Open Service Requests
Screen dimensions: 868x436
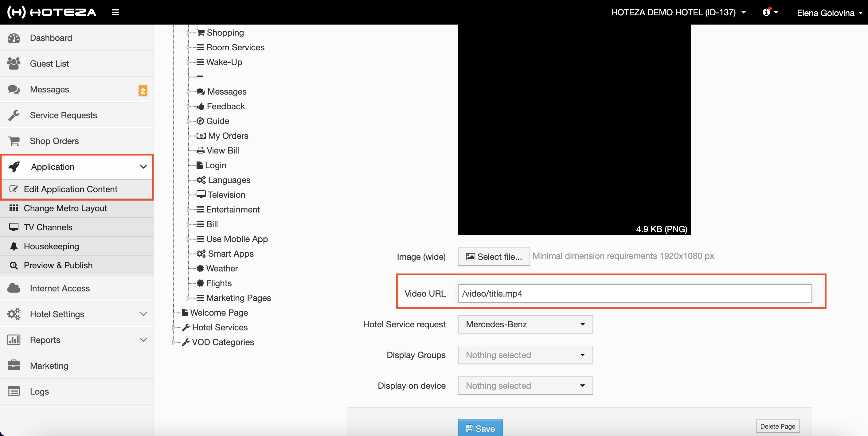[x=77, y=115]
